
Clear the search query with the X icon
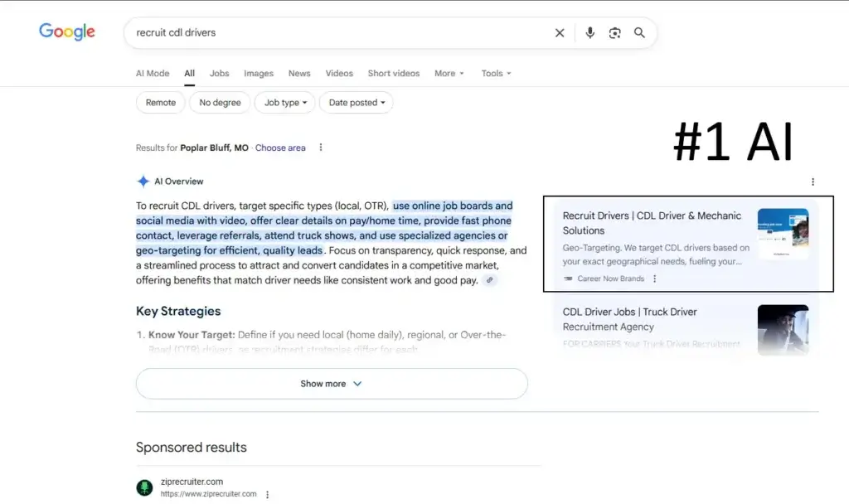pyautogui.click(x=560, y=32)
